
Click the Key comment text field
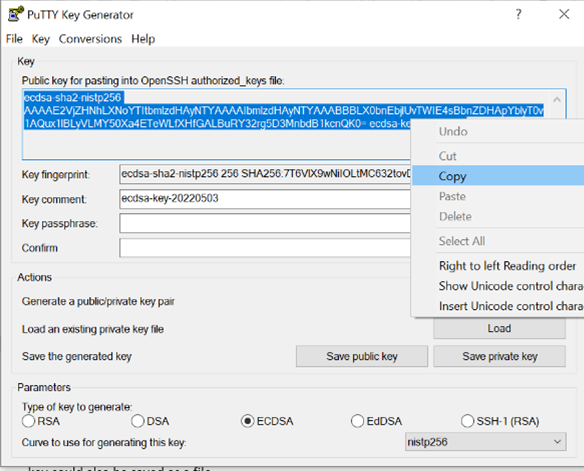(265, 198)
